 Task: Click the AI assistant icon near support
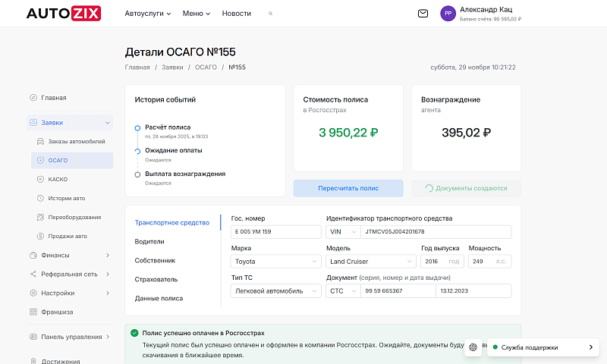click(473, 347)
